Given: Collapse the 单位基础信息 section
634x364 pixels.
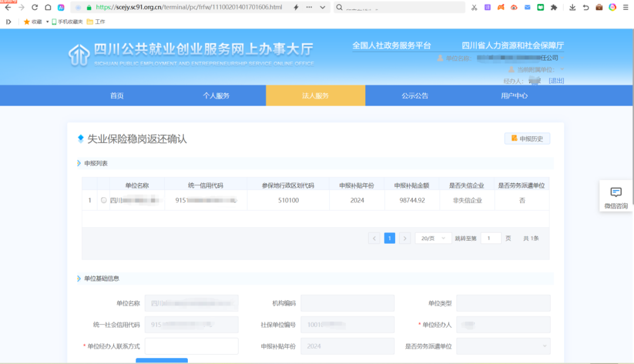Looking at the screenshot, I should click(79, 278).
